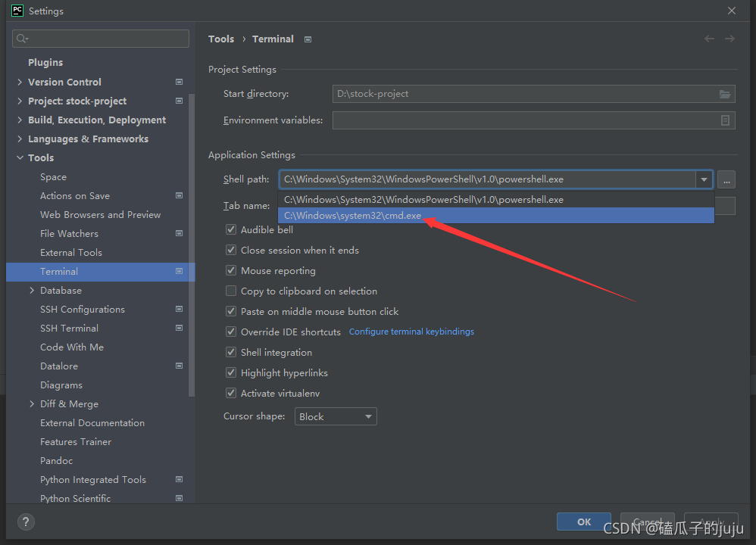The height and width of the screenshot is (545, 756).
Task: Close the Settings dialog with X
Action: tap(732, 11)
